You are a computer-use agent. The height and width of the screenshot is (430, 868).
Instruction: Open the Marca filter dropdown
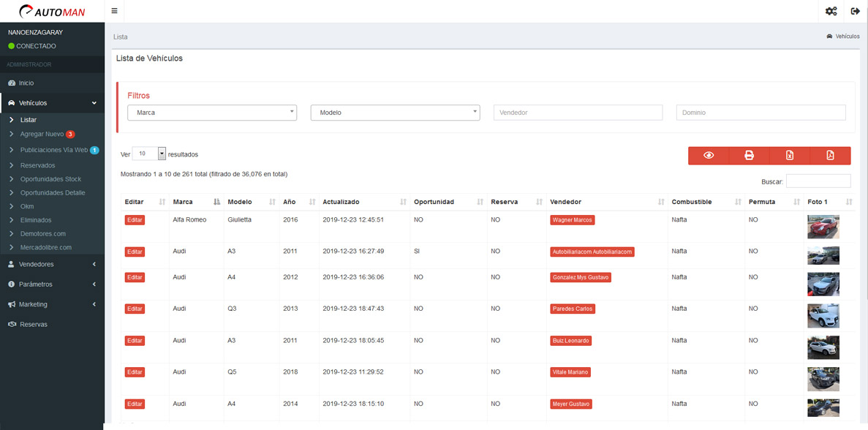(x=212, y=113)
